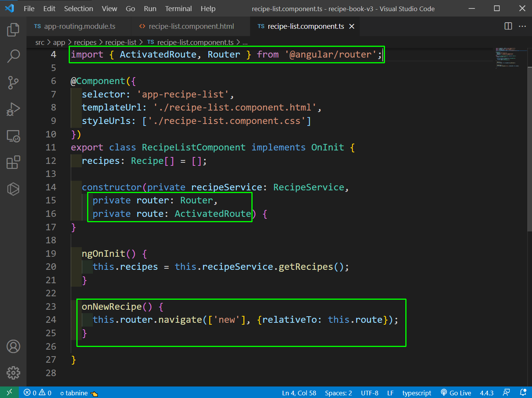Click recipe-list.component.ts in breadcrumbs
Image resolution: width=532 pixels, height=398 pixels.
(191, 42)
